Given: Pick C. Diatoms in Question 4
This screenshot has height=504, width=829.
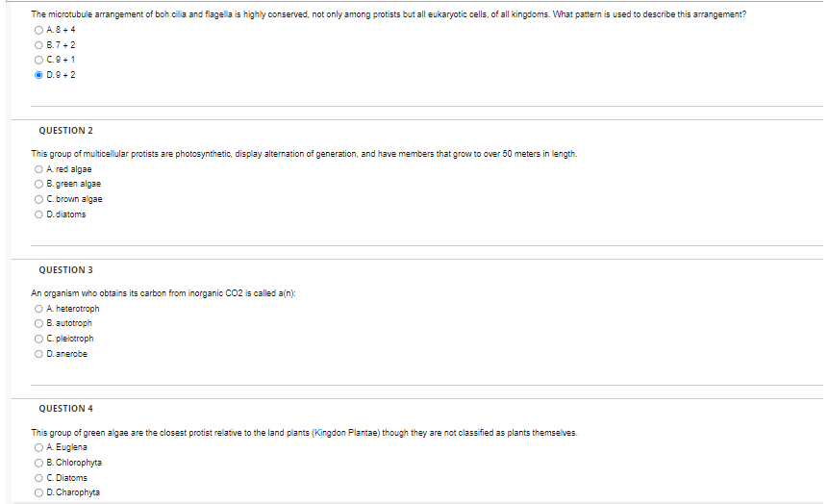Looking at the screenshot, I should [x=38, y=478].
